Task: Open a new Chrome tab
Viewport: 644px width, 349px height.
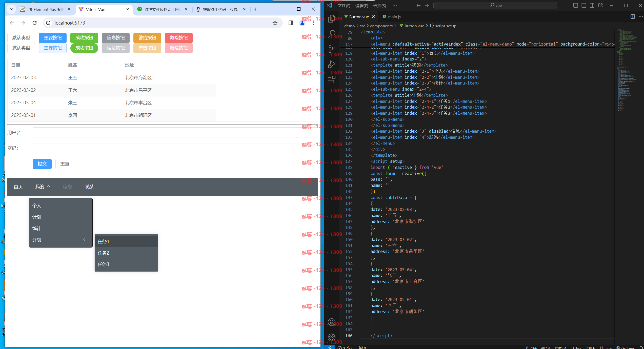Action: pyautogui.click(x=256, y=9)
